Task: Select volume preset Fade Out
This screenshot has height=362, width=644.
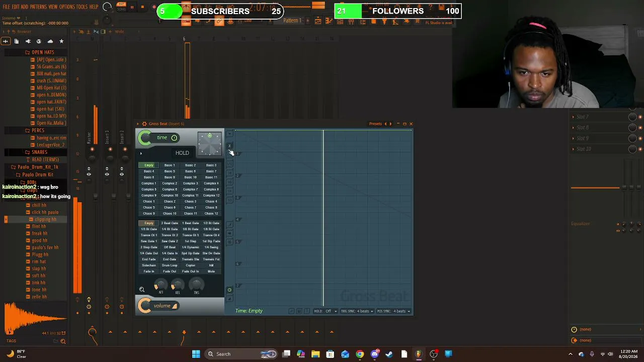Action: tap(170, 271)
